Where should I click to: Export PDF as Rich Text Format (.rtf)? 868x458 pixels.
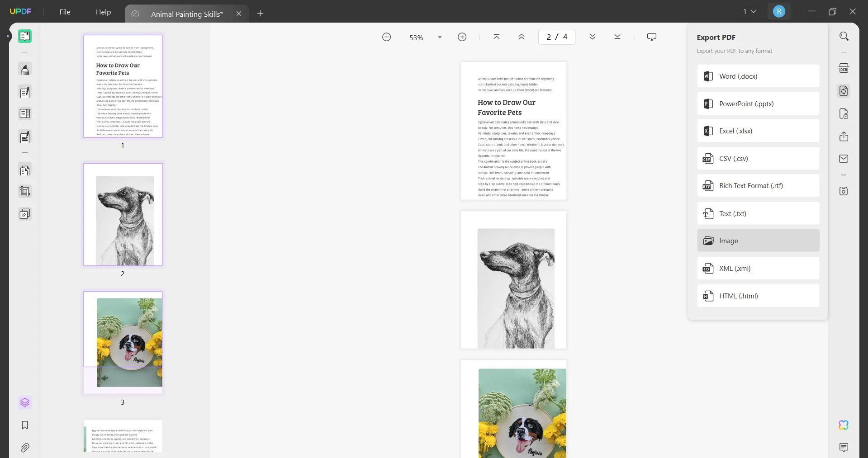[758, 186]
